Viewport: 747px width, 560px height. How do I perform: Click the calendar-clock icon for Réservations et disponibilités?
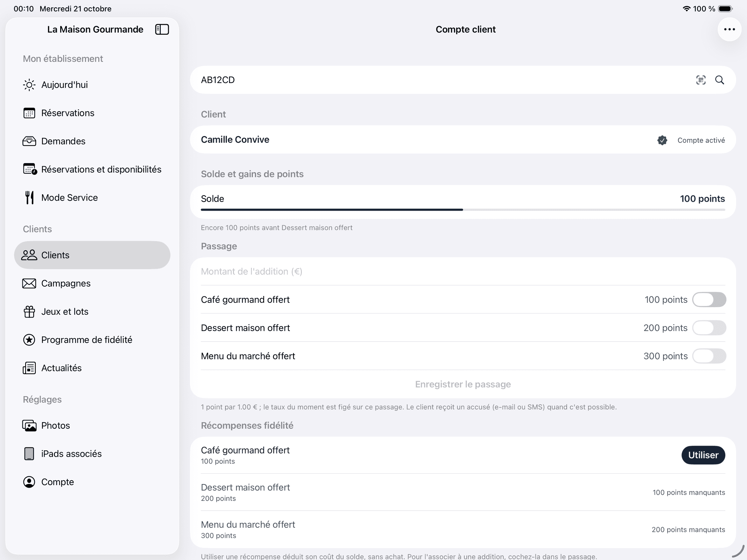tap(30, 169)
